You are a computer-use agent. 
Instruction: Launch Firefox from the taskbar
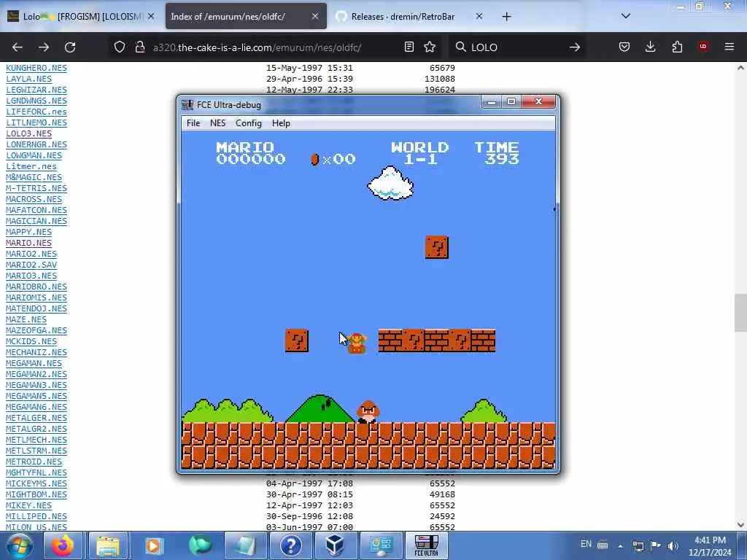[x=63, y=545]
